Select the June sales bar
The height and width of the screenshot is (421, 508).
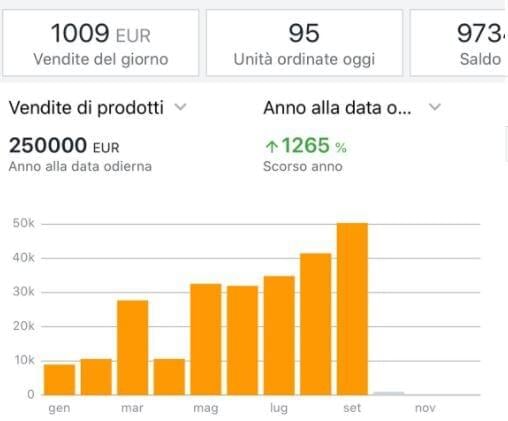tap(242, 340)
